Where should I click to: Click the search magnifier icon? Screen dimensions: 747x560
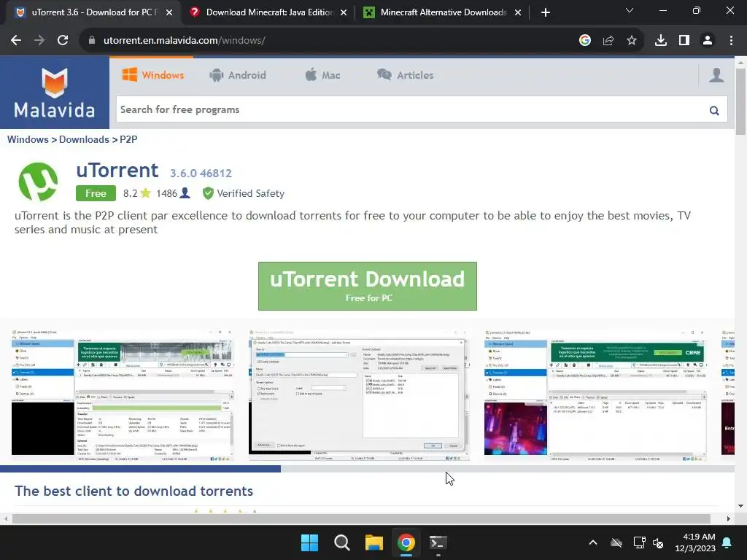[713, 111]
